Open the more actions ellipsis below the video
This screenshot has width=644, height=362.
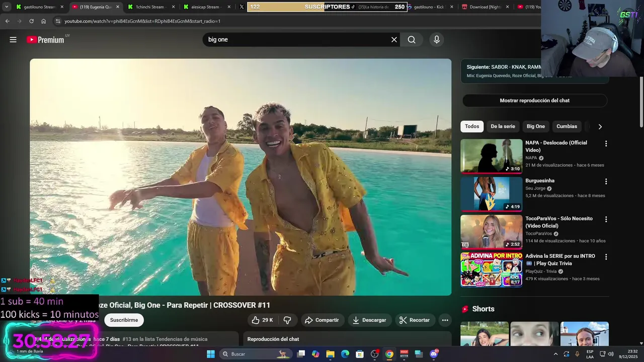(x=445, y=320)
